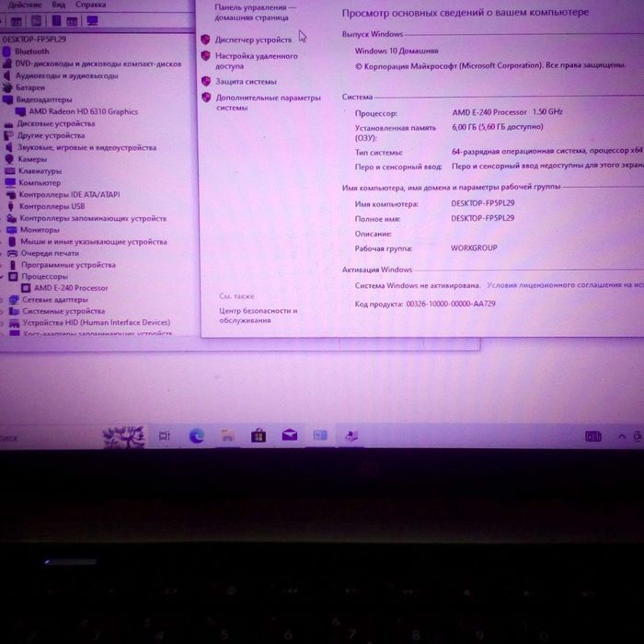
Task: Click the Help toolbar icon in Device Manager
Action: click(56, 20)
